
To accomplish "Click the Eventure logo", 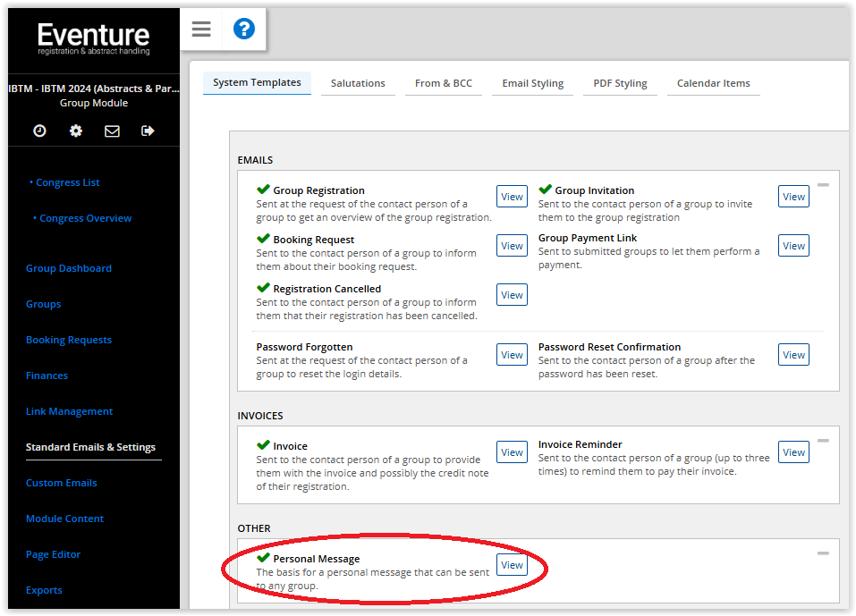I will 93,38.
